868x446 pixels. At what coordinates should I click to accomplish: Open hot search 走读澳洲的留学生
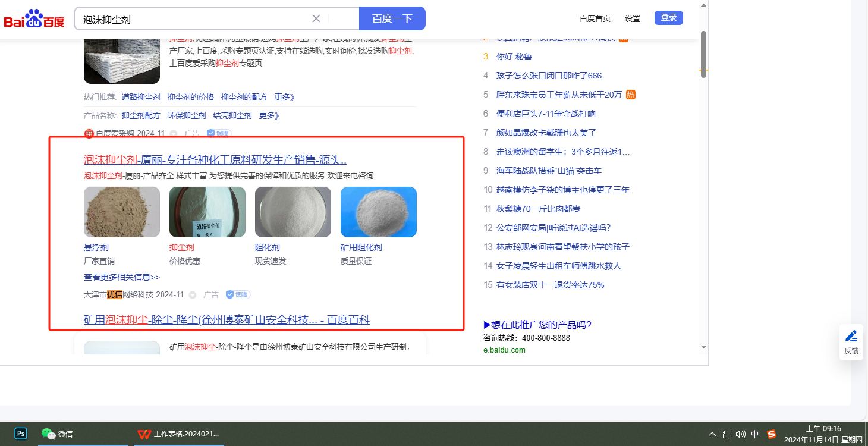(563, 152)
